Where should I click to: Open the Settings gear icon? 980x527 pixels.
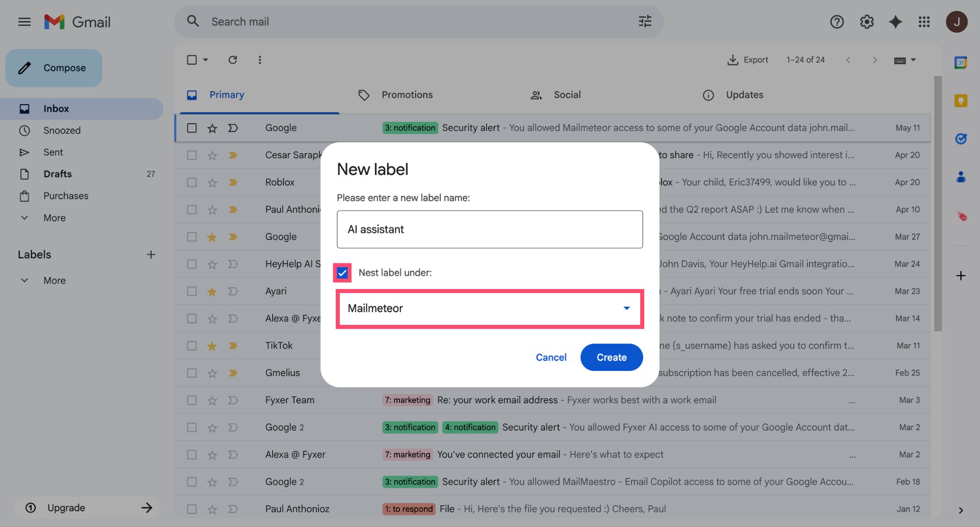(866, 22)
